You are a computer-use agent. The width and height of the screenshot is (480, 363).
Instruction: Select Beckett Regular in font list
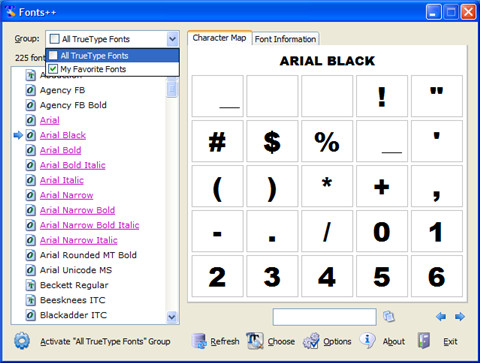pyautogui.click(x=74, y=285)
